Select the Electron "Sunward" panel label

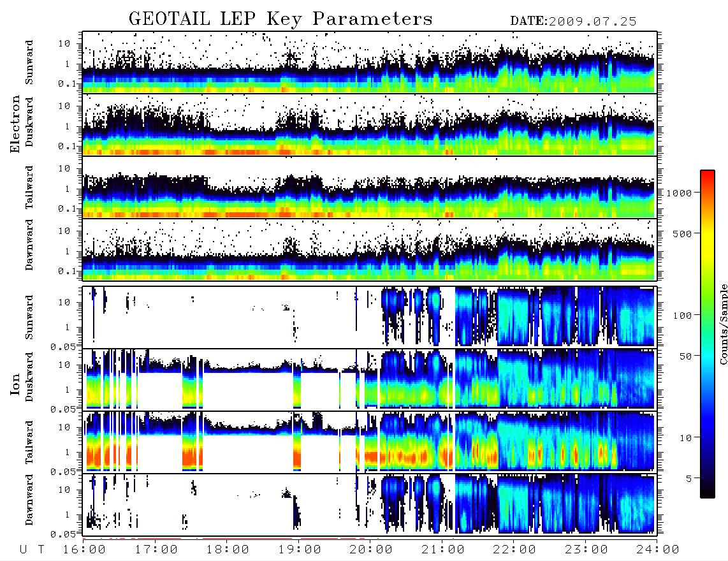(29, 62)
